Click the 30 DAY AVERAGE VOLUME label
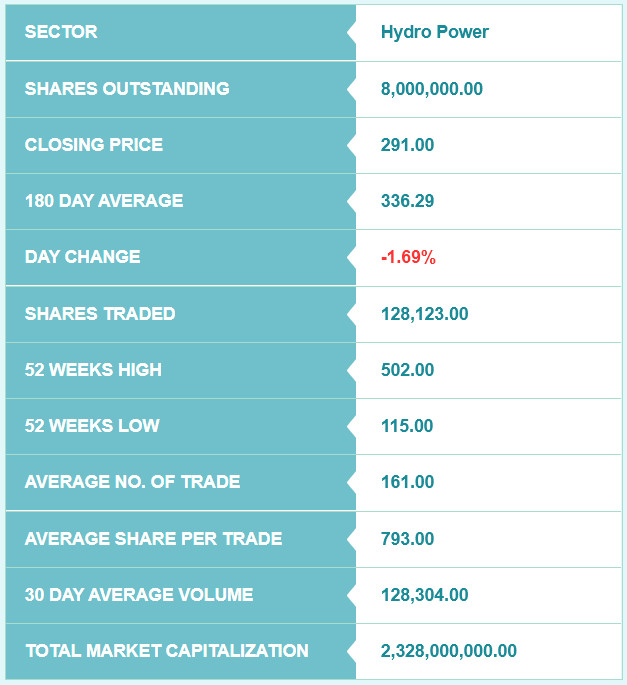Viewport: 627px width, 685px height. coord(139,595)
